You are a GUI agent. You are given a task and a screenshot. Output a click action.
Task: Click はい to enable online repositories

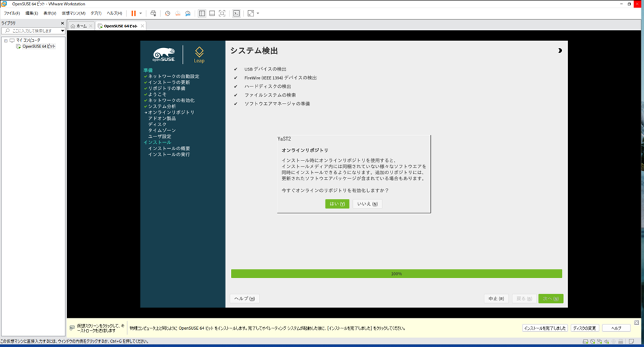tap(337, 204)
